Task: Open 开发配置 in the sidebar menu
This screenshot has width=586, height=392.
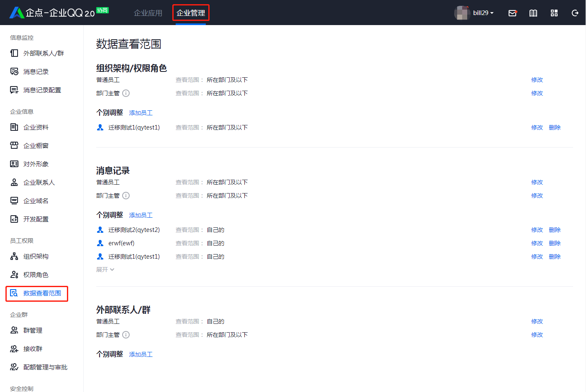Action: 36,219
